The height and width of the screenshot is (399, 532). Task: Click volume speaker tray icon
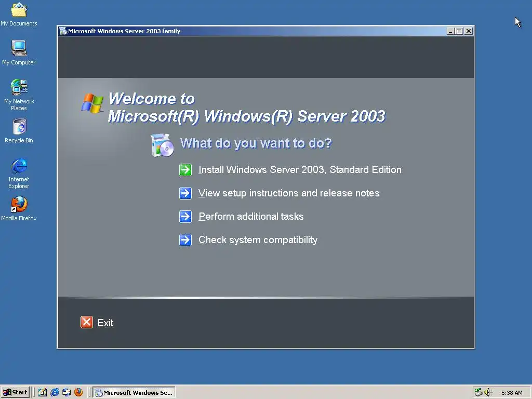click(x=487, y=393)
